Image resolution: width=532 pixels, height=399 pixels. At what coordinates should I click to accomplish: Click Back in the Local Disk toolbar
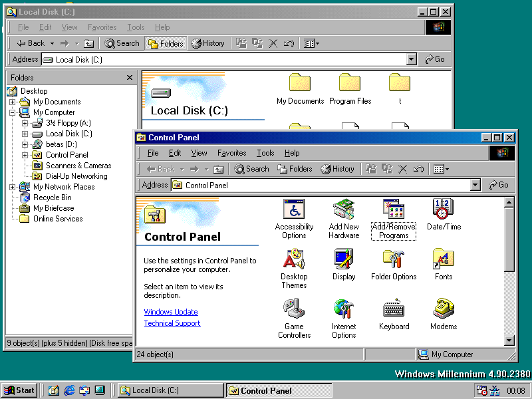tap(31, 43)
